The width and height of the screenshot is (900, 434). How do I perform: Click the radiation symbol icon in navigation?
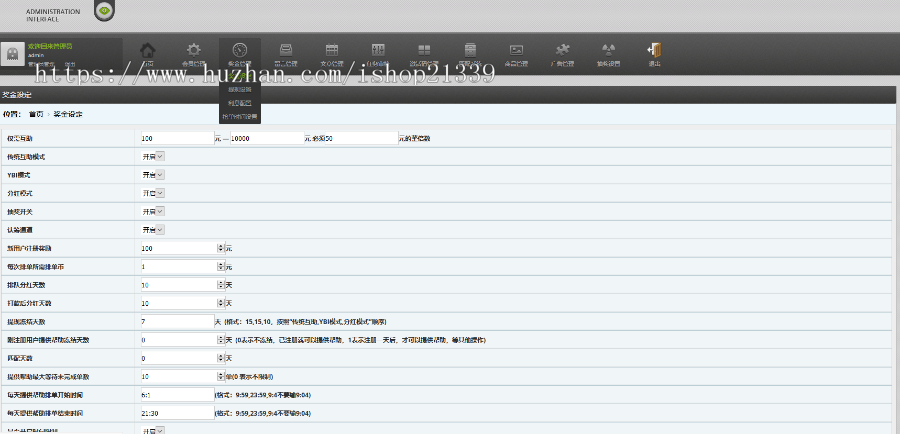(608, 50)
